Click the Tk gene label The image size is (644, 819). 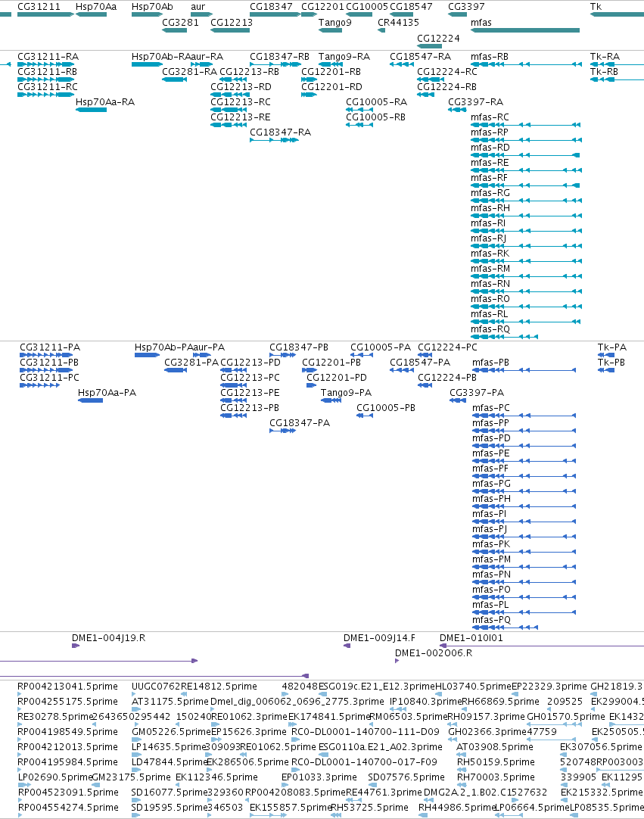click(596, 7)
